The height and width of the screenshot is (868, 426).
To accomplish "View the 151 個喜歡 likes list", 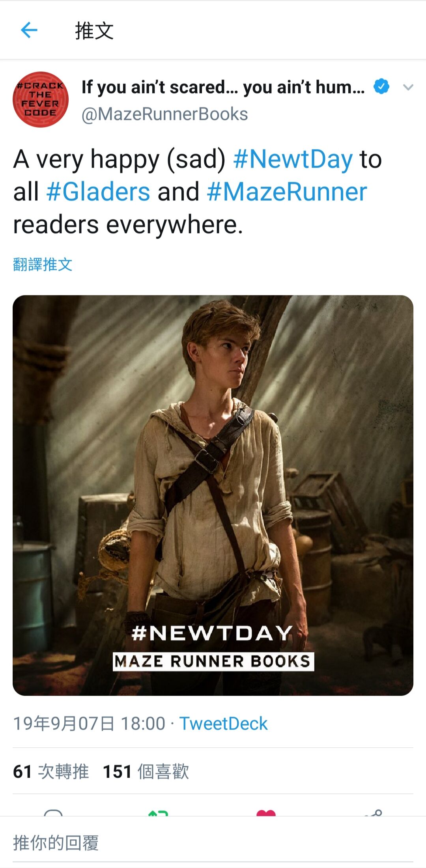I will pyautogui.click(x=146, y=771).
